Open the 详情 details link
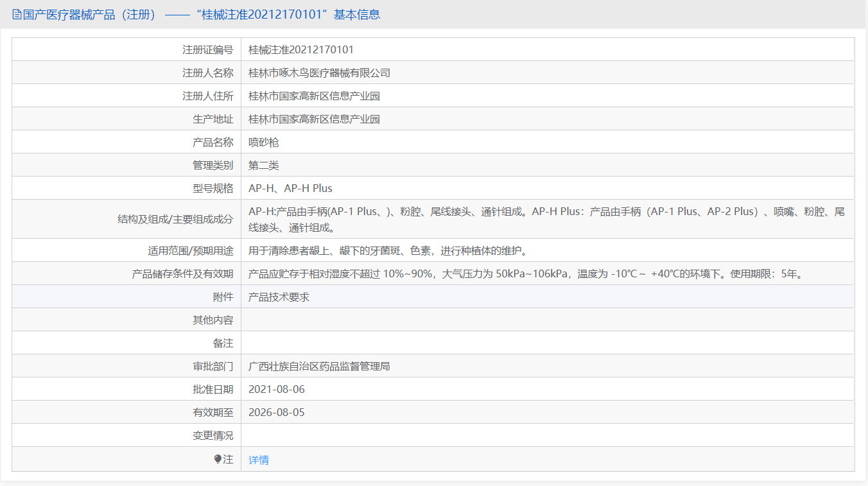The height and width of the screenshot is (486, 868). tap(259, 460)
